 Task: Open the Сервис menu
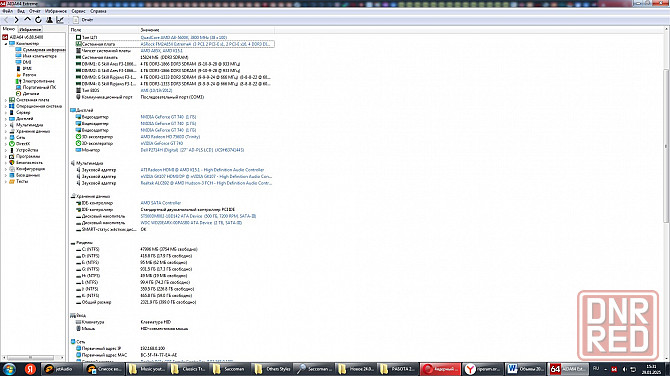point(78,11)
